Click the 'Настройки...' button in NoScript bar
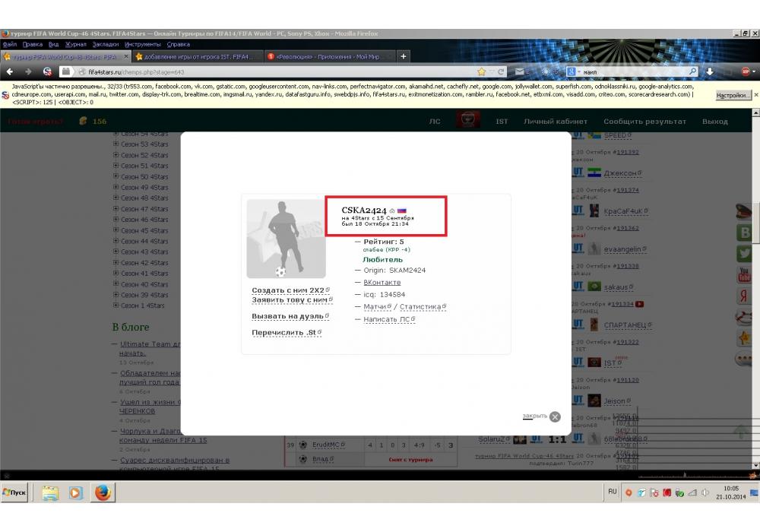Viewport: 760px width, 532px height. click(x=733, y=96)
